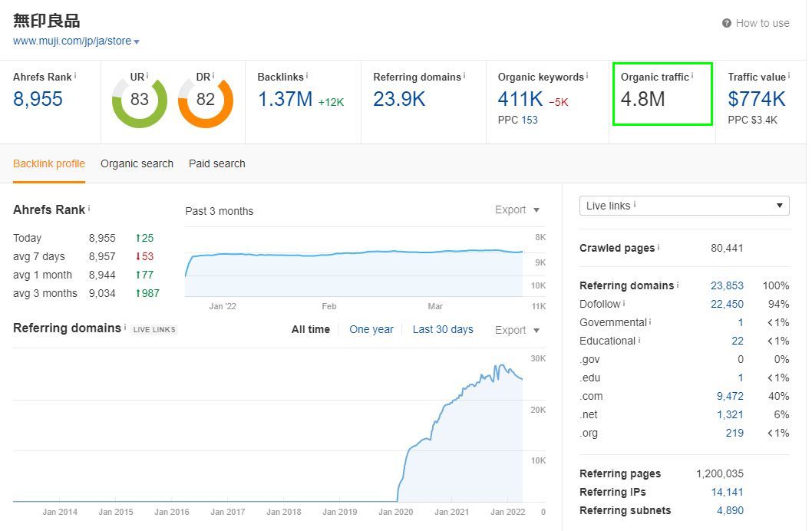Click the 1.37M backlinks value
Viewport: 812px width, 531px height.
pos(286,99)
